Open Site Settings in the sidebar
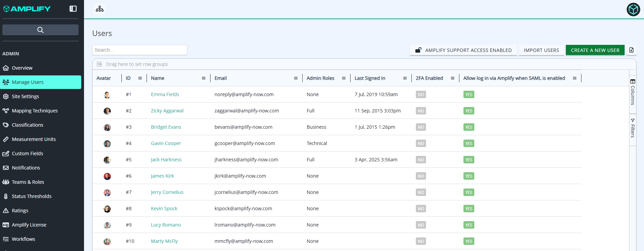644x251 pixels. coord(26,96)
